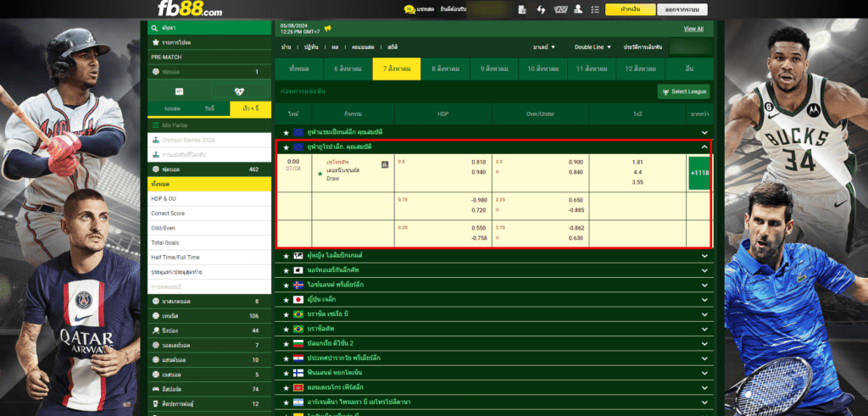Click the yellow deposit ฝากเงิน button
The height and width of the screenshot is (416, 868).
631,9
